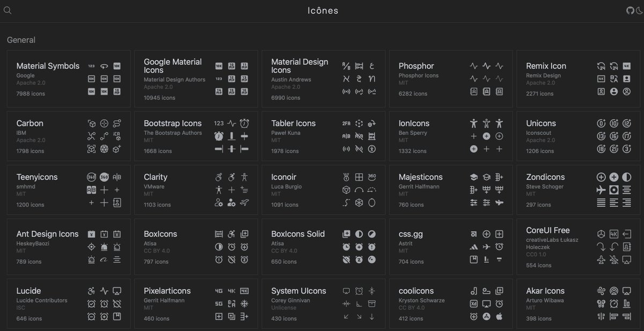644x331 pixels.
Task: Select the four-pane grid icon in Iconoir
Action: coord(359,177)
